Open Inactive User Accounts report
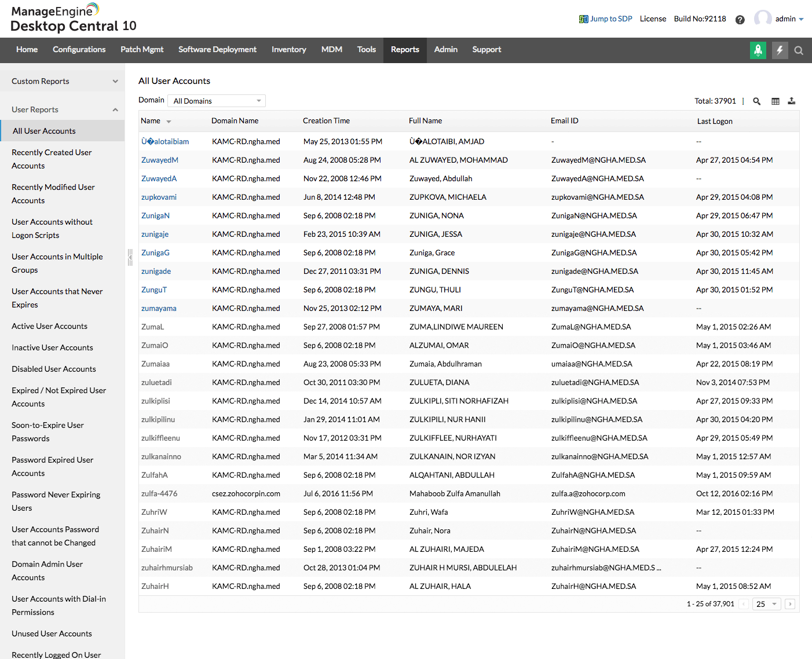The width and height of the screenshot is (812, 659). pos(52,348)
